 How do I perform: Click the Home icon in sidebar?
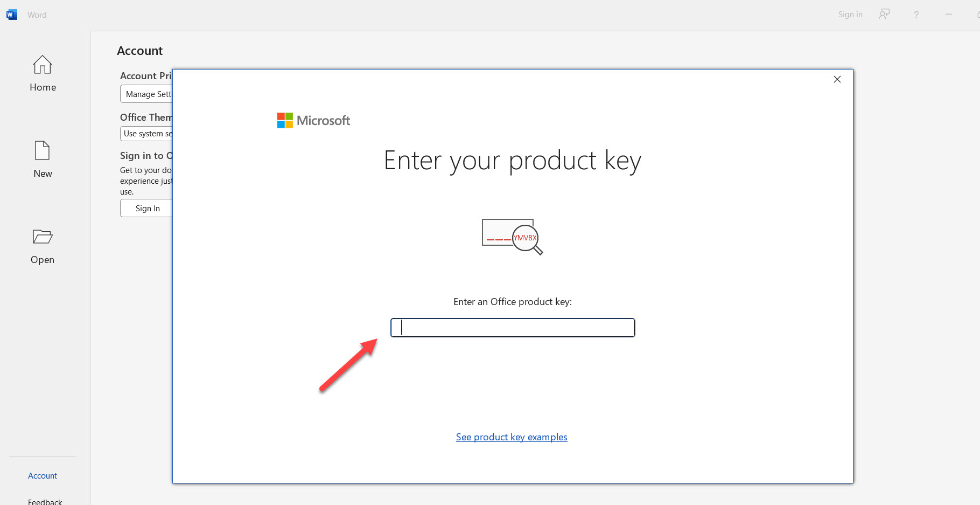click(x=43, y=65)
